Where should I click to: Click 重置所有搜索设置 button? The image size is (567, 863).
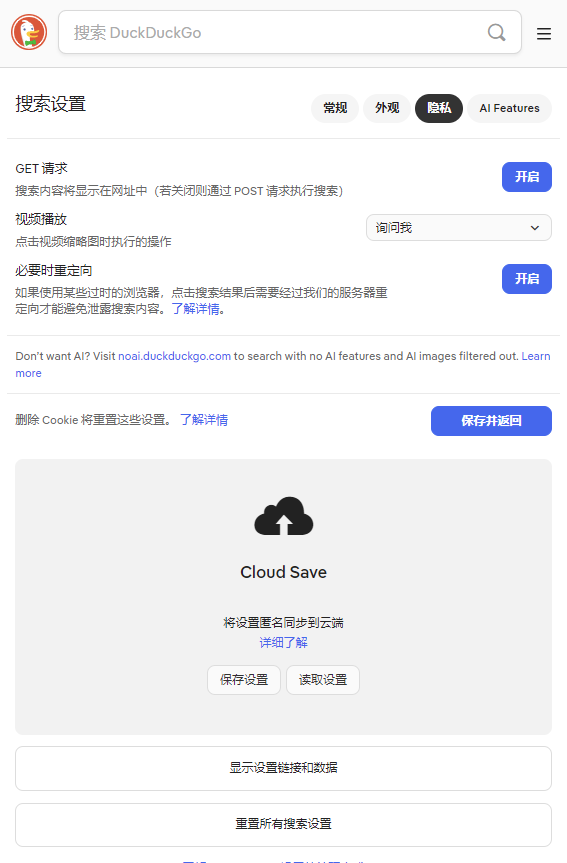click(x=284, y=824)
